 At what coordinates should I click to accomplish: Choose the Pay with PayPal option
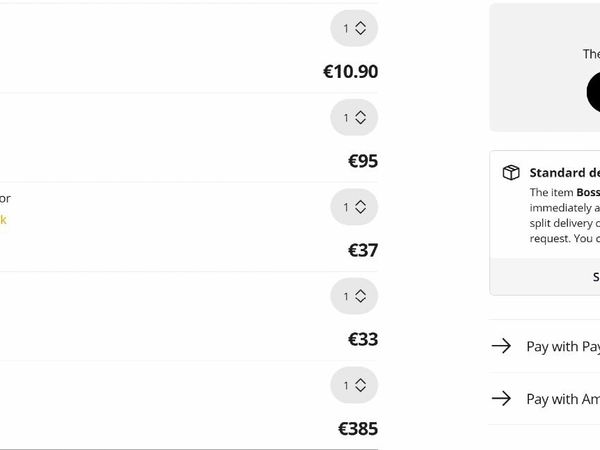click(x=562, y=346)
